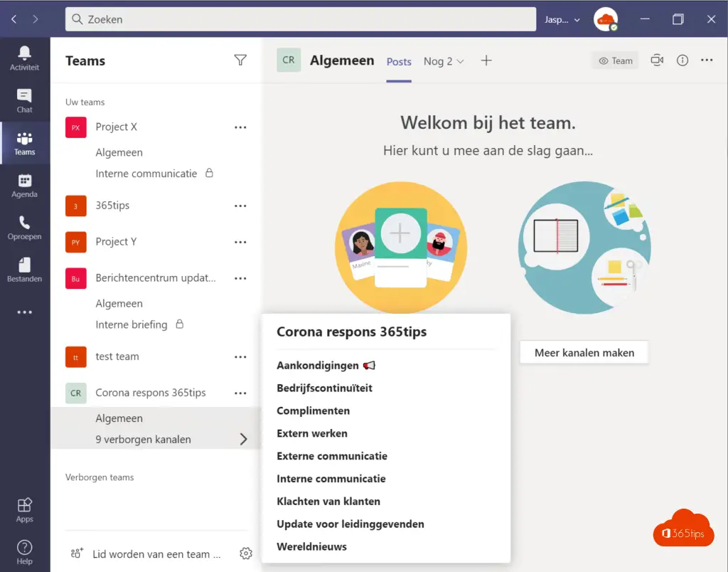Start a meeting with the video camera icon

click(657, 60)
